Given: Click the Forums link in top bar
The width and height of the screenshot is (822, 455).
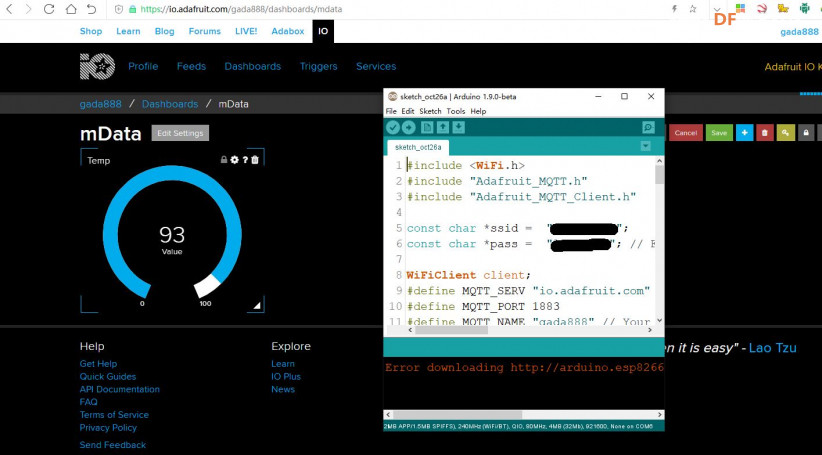Looking at the screenshot, I should [x=204, y=31].
